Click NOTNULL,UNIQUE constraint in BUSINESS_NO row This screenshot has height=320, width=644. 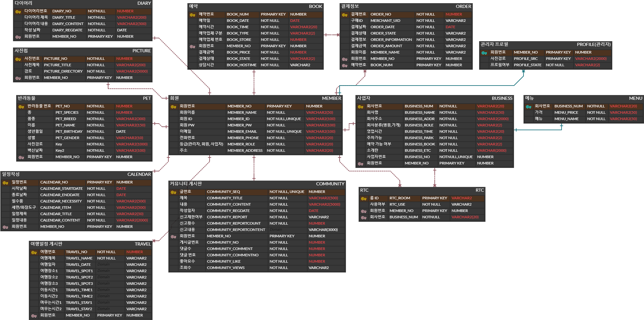[456, 157]
